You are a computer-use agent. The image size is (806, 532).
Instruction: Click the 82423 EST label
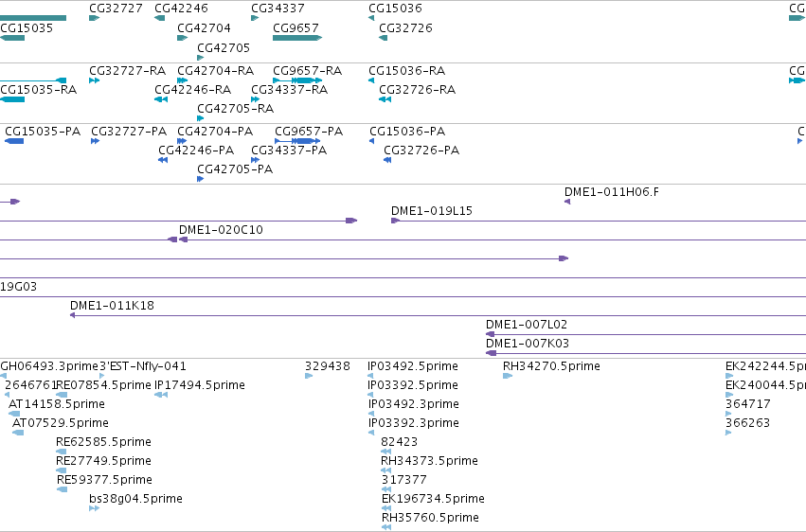pos(400,442)
